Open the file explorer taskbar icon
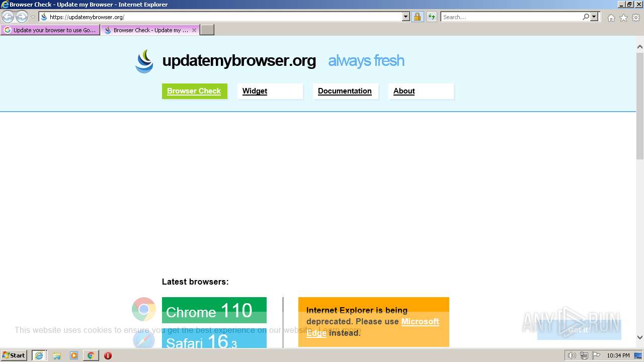 [57, 355]
